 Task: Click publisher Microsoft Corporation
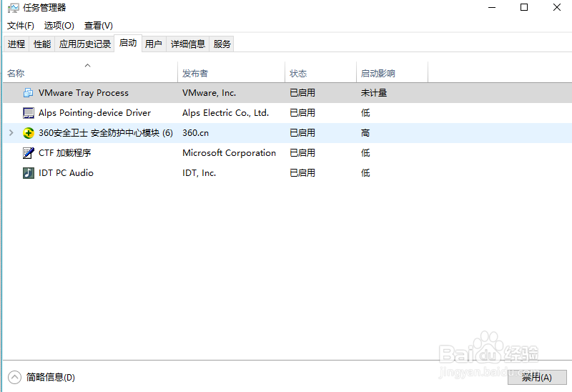[x=229, y=153]
